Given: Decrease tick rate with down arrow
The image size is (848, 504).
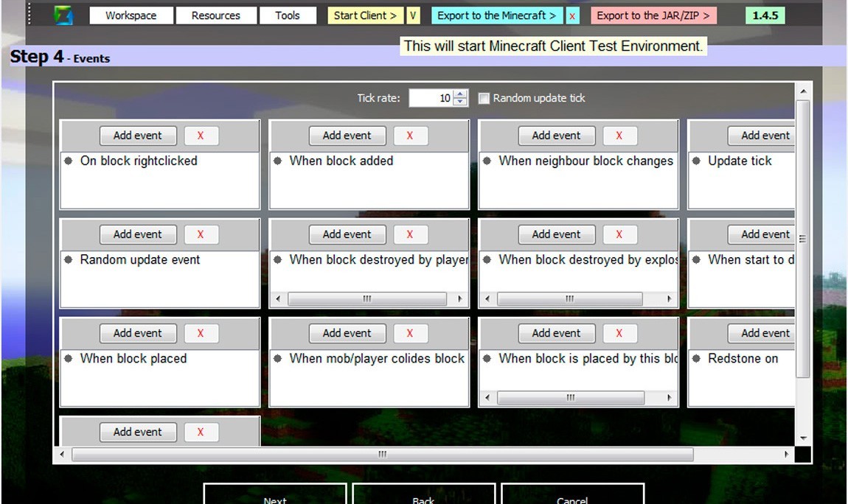Looking at the screenshot, I should click(x=461, y=102).
